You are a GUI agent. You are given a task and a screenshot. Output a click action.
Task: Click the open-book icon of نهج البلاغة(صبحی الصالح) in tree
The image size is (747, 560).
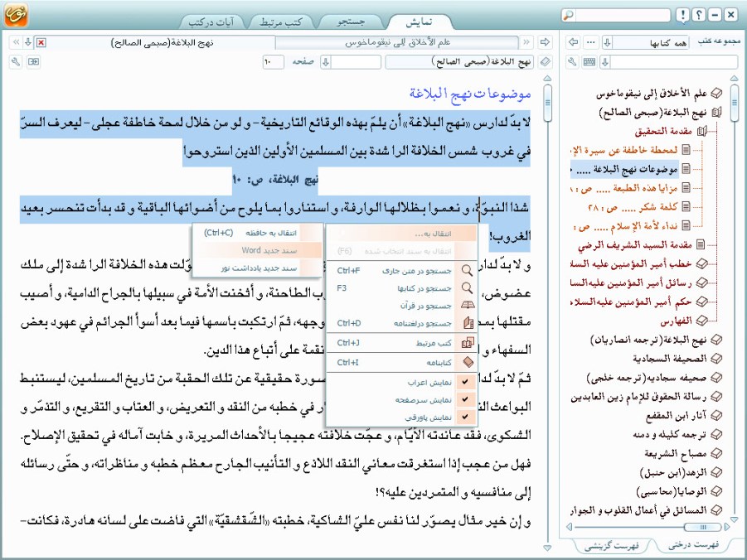[x=716, y=113]
